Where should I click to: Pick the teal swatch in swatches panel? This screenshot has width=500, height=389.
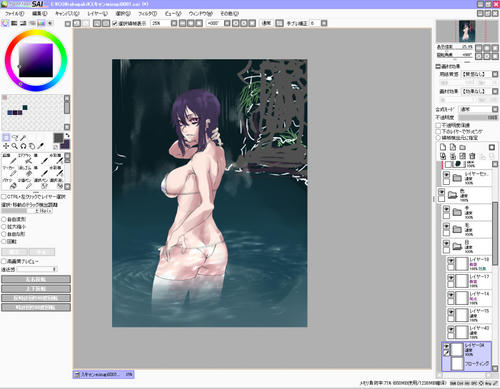25,107
